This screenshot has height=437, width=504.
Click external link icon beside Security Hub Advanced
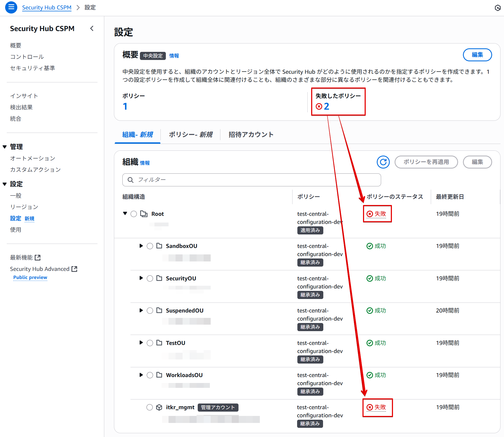pos(74,269)
